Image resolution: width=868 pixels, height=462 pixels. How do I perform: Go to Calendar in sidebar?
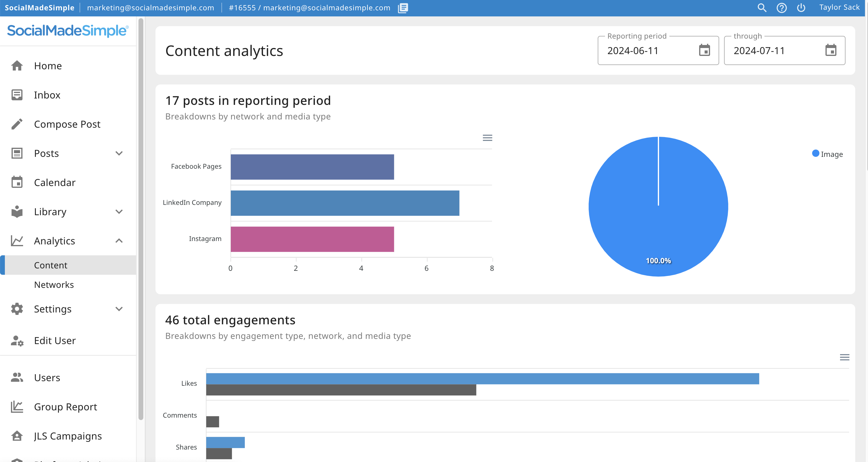[55, 182]
